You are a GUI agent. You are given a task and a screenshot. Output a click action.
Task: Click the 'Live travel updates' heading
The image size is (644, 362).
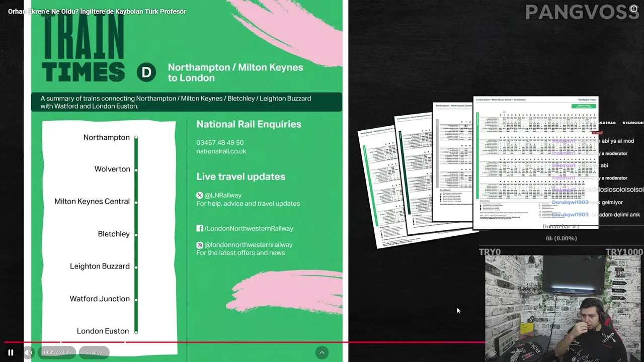point(241,176)
